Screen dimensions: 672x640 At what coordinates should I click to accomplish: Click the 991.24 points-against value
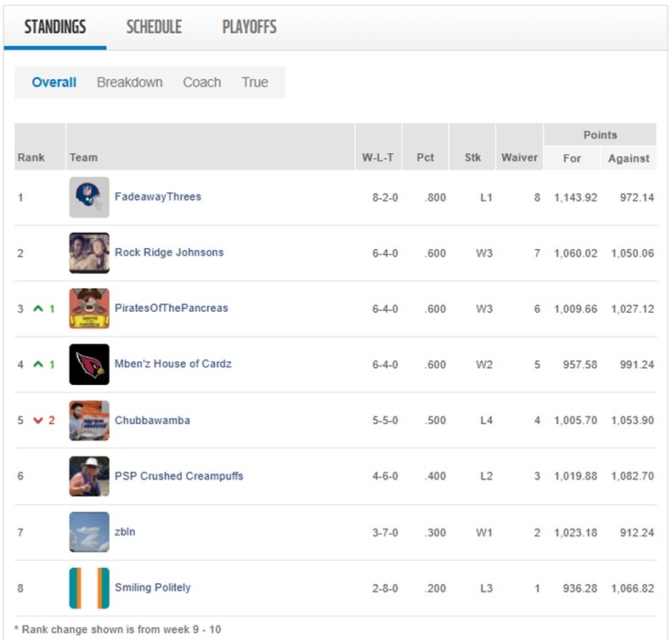click(x=637, y=365)
